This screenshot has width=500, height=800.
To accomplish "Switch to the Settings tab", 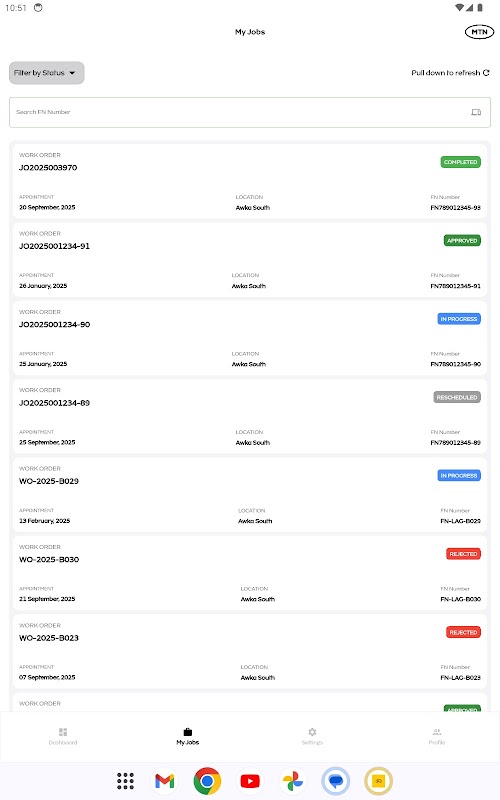I will pyautogui.click(x=312, y=736).
